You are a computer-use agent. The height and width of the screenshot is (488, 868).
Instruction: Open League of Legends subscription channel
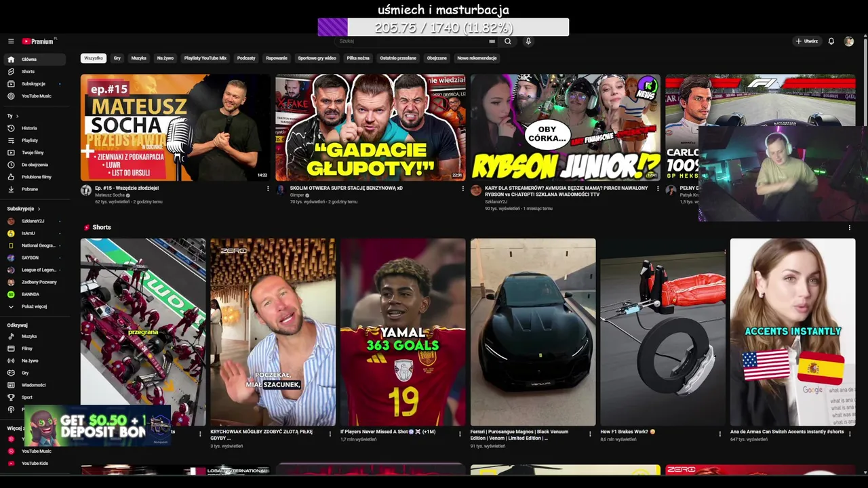(35, 270)
